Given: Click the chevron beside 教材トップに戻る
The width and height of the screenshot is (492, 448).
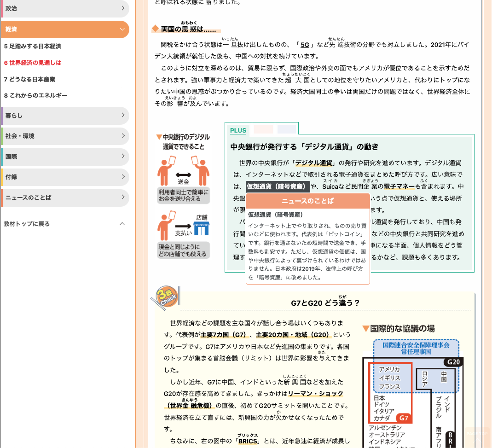Looking at the screenshot, I should [x=122, y=223].
